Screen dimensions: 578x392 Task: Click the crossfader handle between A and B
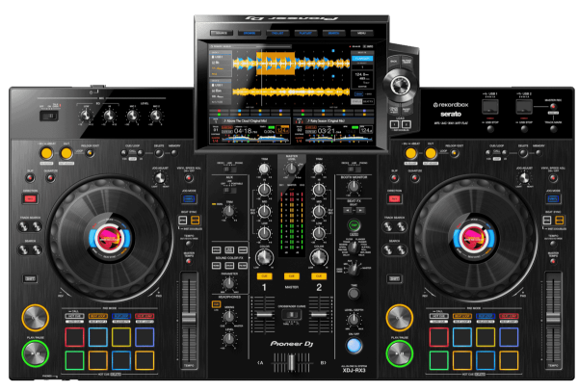(291, 362)
